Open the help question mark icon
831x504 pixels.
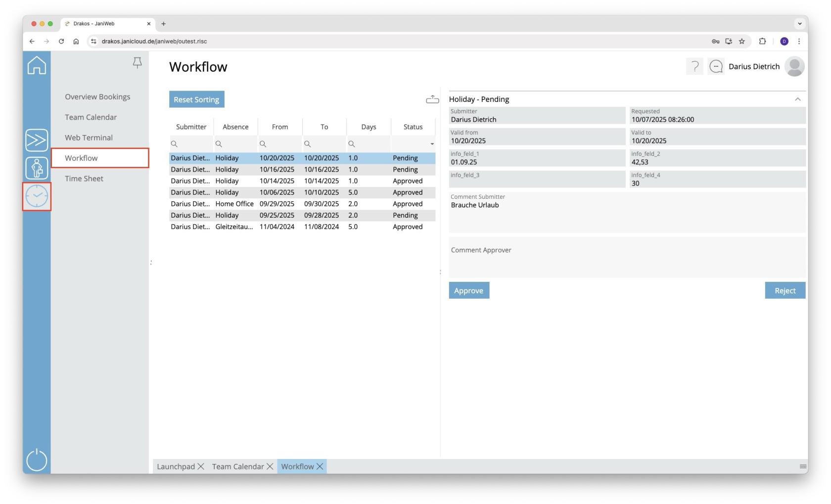[694, 66]
